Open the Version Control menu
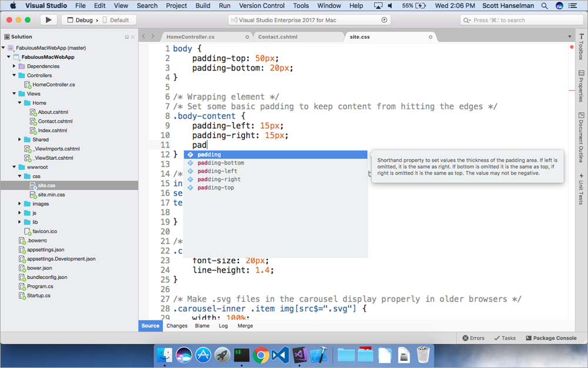 [262, 6]
